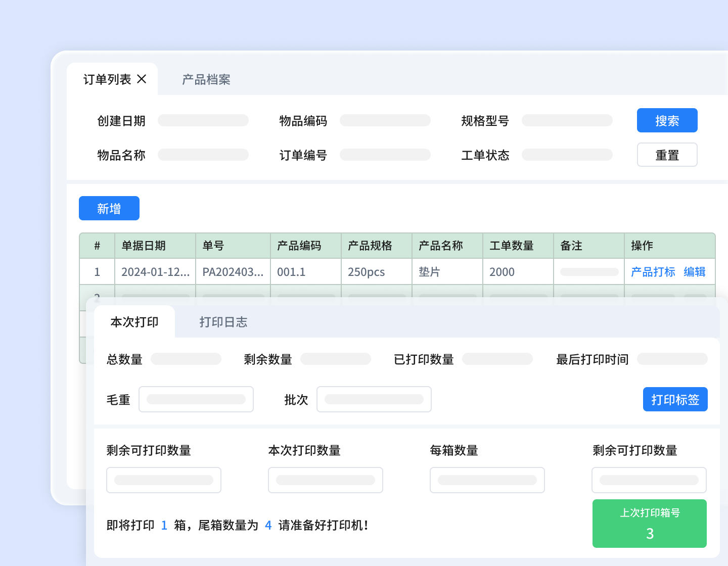Close the 订单列表 tab with X icon

[142, 79]
